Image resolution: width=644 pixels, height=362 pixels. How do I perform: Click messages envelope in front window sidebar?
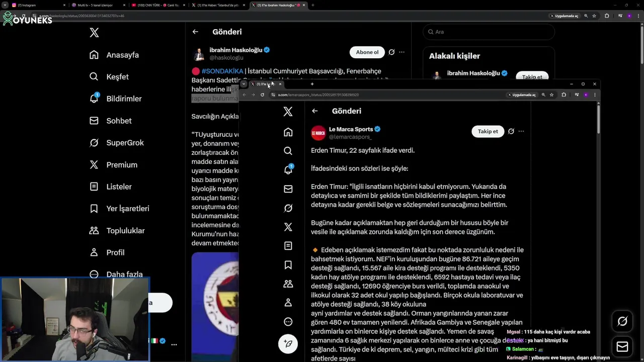click(x=288, y=189)
